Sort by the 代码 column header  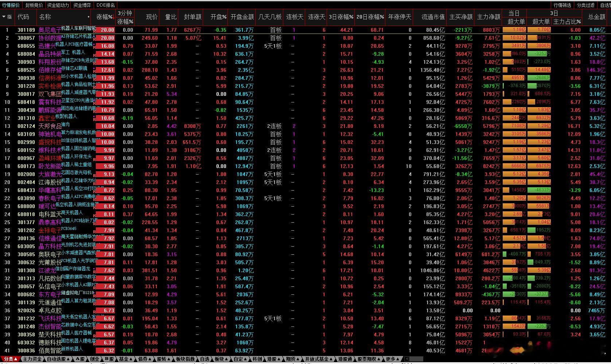point(23,17)
